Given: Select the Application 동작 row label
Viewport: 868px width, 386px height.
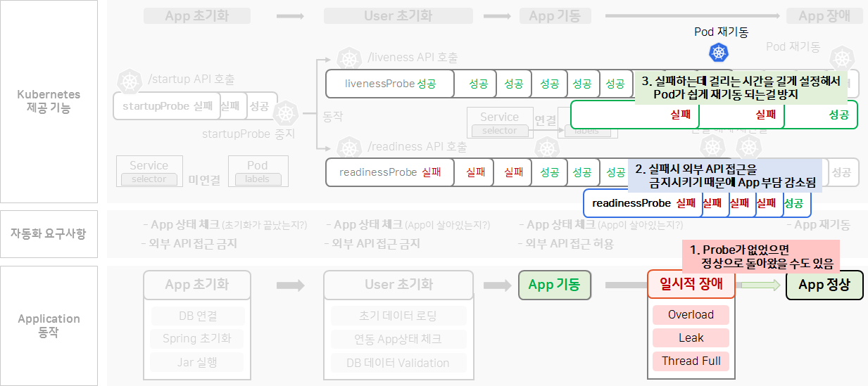Looking at the screenshot, I should coord(49,326).
